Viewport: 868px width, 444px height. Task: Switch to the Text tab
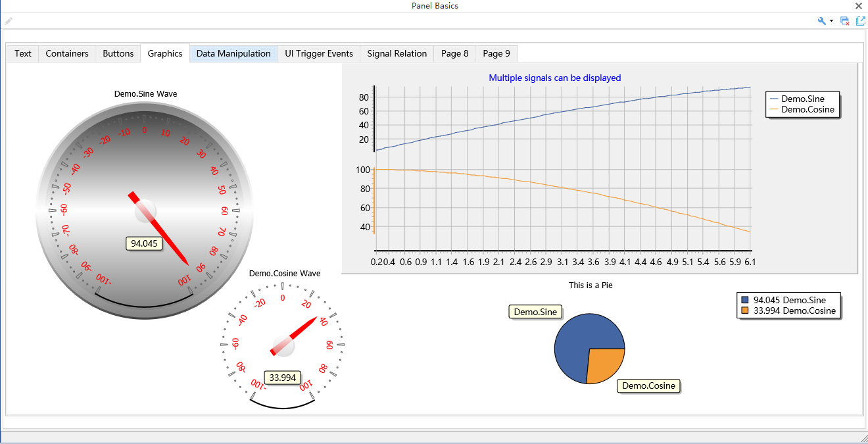[x=23, y=53]
